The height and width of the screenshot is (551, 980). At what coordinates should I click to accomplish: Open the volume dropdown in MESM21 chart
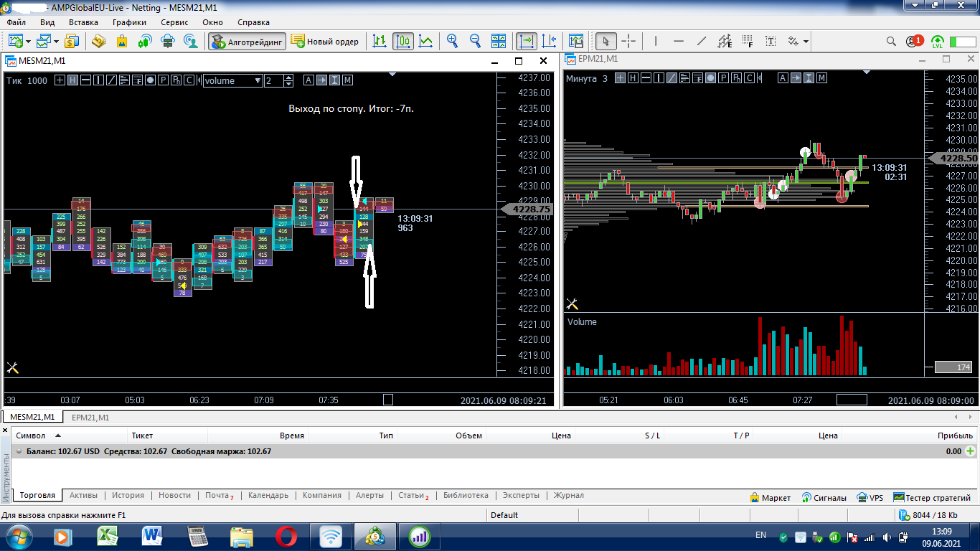pos(232,80)
